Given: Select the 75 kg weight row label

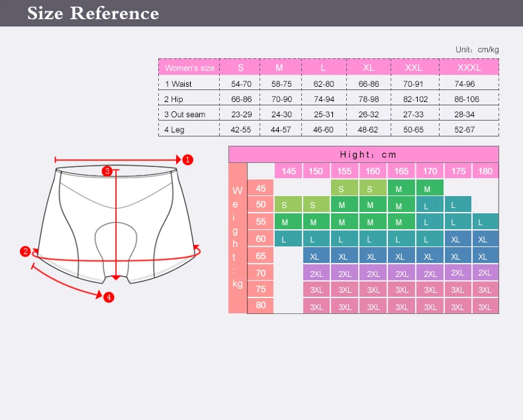Looking at the screenshot, I should 260,289.
